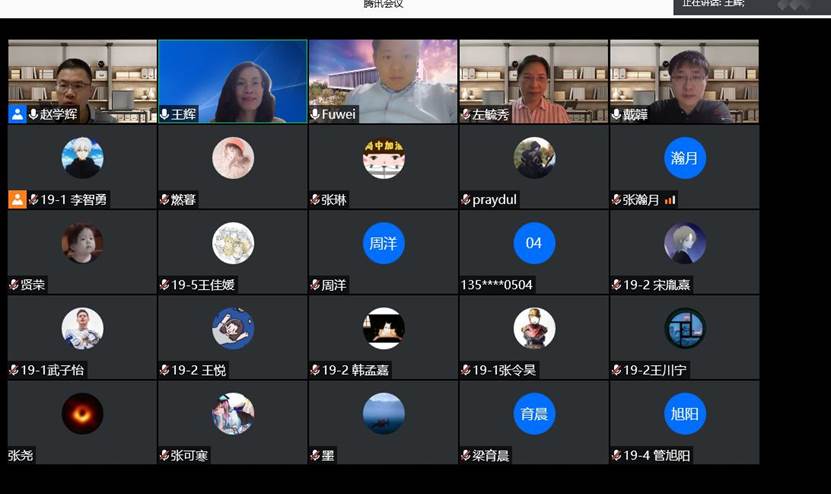This screenshot has width=831, height=494.
Task: Click the 腾讯会议 title at top
Action: click(384, 5)
